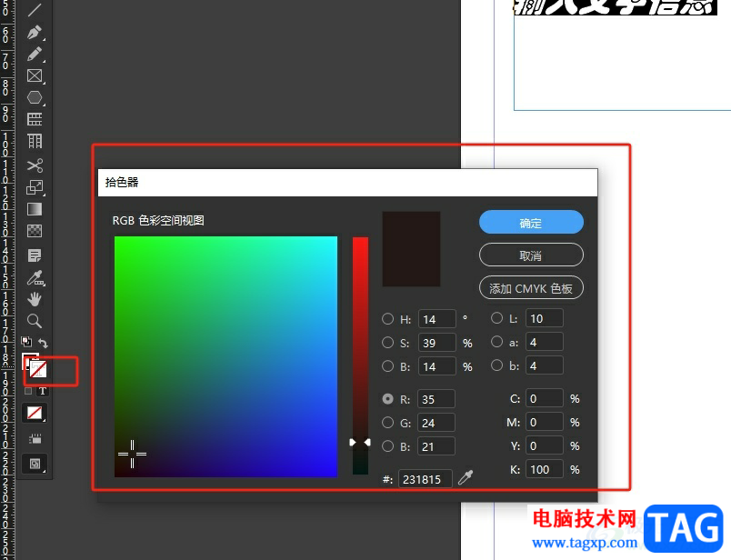Click the 拾色器 dialog title bar
The image size is (731, 560).
coord(347,183)
